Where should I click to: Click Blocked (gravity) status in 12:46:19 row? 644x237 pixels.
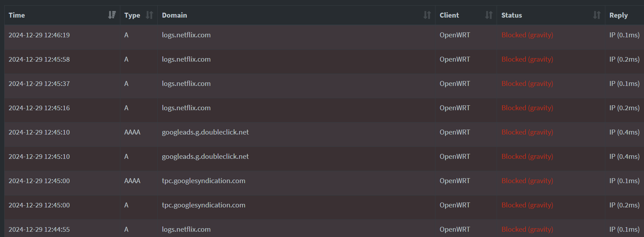click(527, 35)
